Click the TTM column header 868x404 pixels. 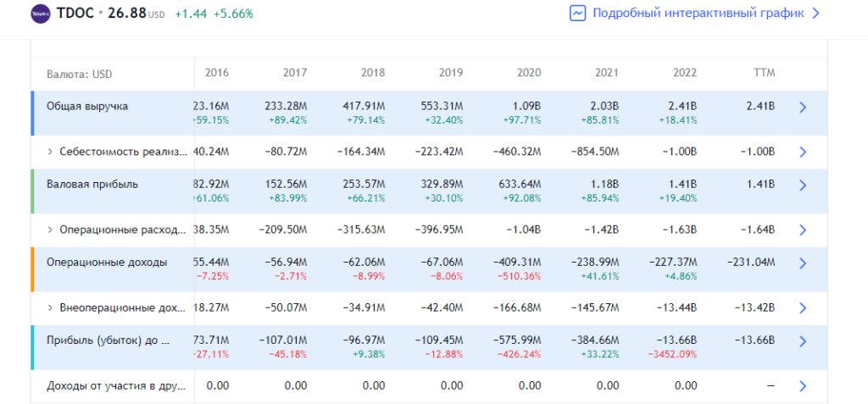pyautogui.click(x=765, y=73)
